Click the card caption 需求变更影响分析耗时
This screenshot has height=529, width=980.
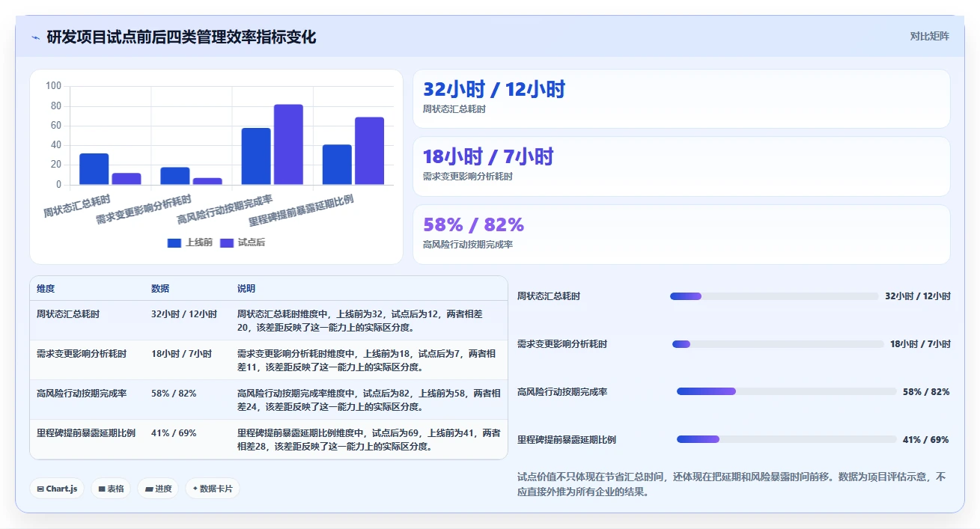tap(468, 177)
